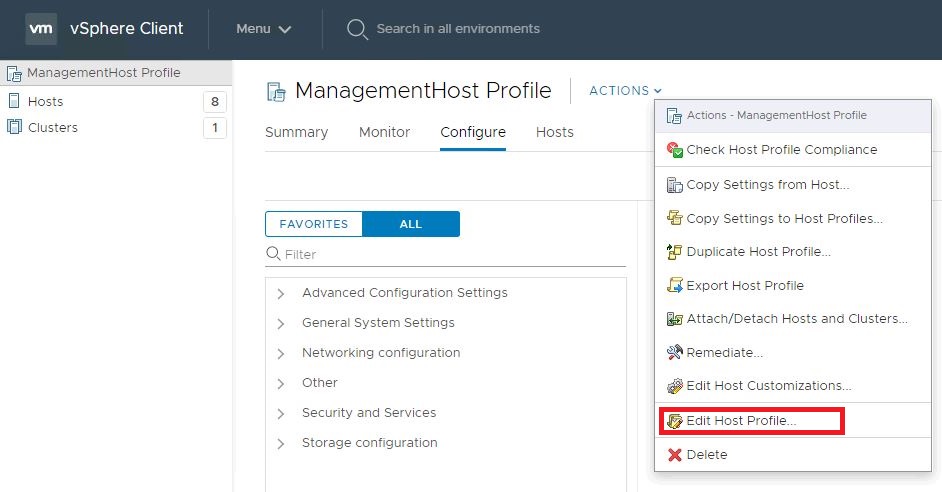Switch filter view to FAVORITES

313,224
